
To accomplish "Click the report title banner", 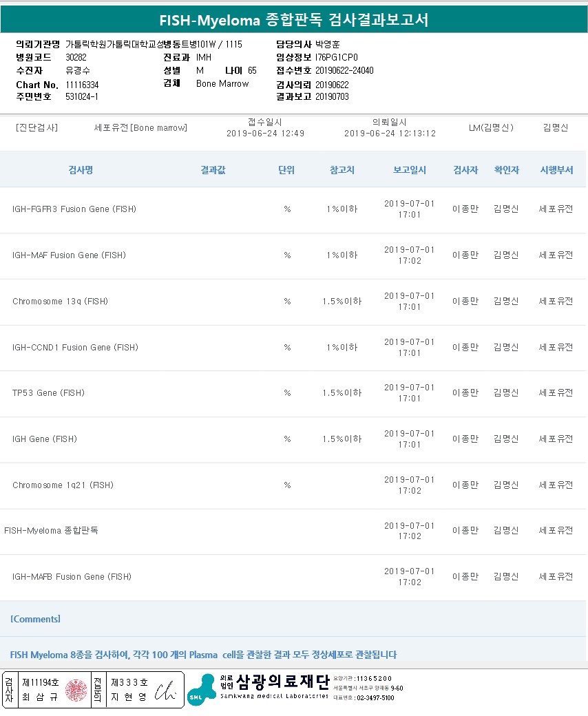I will (x=294, y=20).
